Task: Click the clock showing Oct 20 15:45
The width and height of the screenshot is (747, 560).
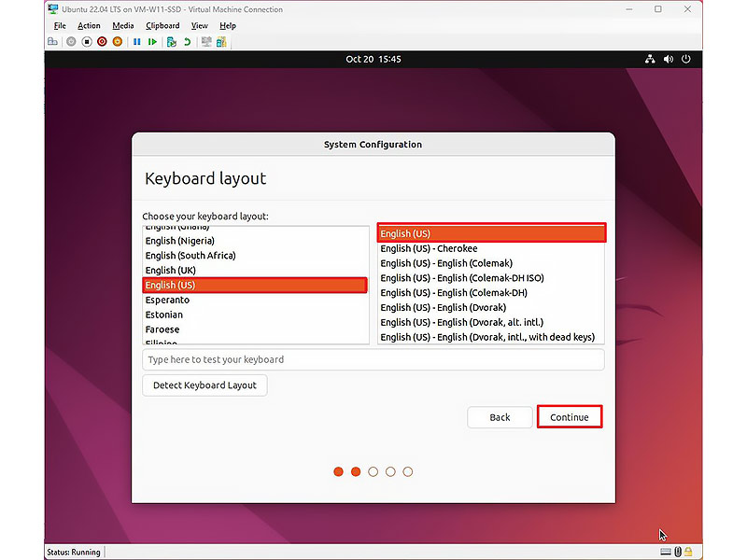Action: (373, 59)
